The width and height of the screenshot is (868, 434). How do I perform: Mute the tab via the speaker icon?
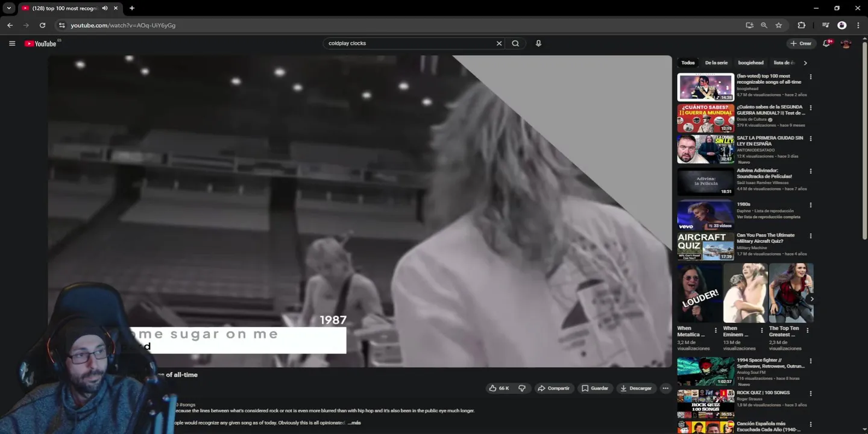click(105, 8)
